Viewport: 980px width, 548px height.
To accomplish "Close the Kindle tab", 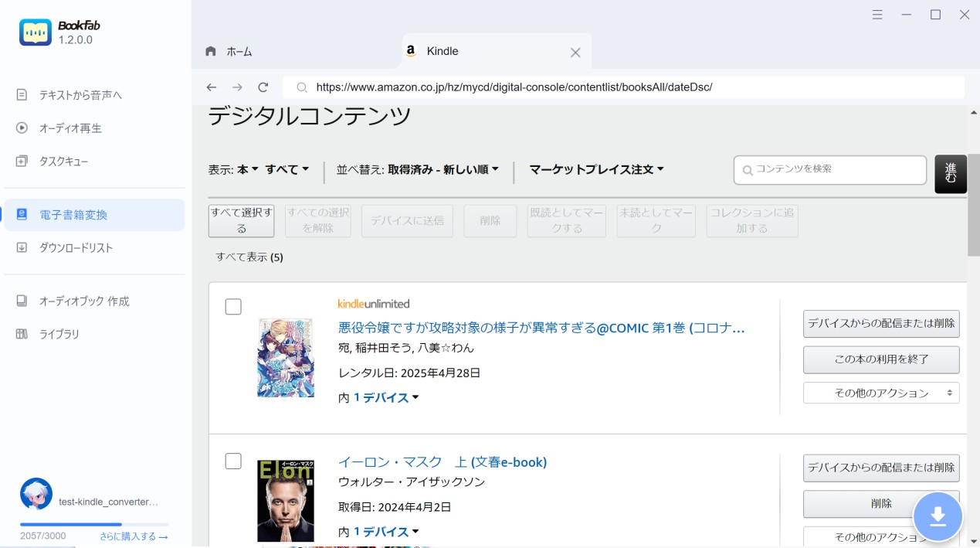I will [575, 53].
